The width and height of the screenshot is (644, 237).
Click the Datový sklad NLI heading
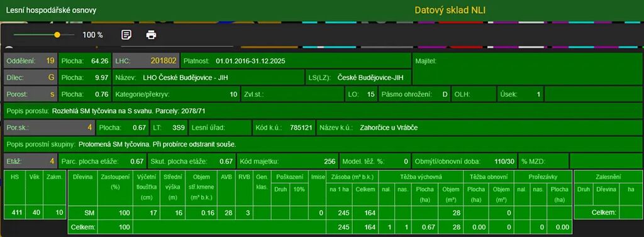click(450, 10)
